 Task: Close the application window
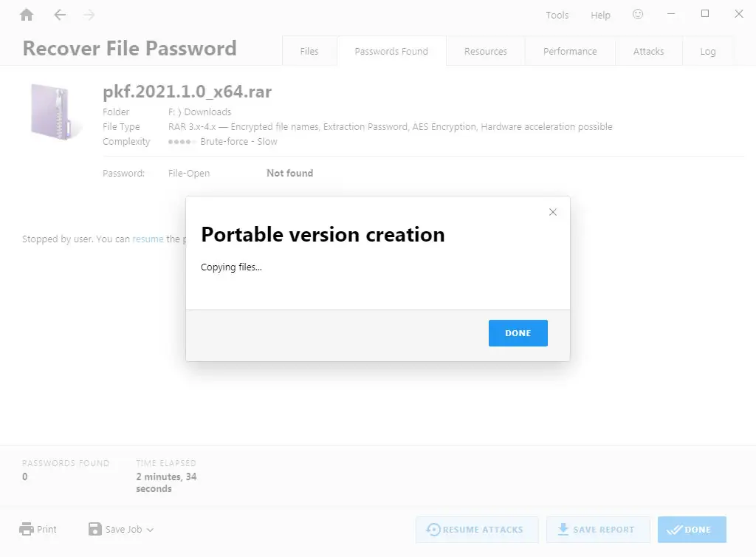tap(738, 14)
